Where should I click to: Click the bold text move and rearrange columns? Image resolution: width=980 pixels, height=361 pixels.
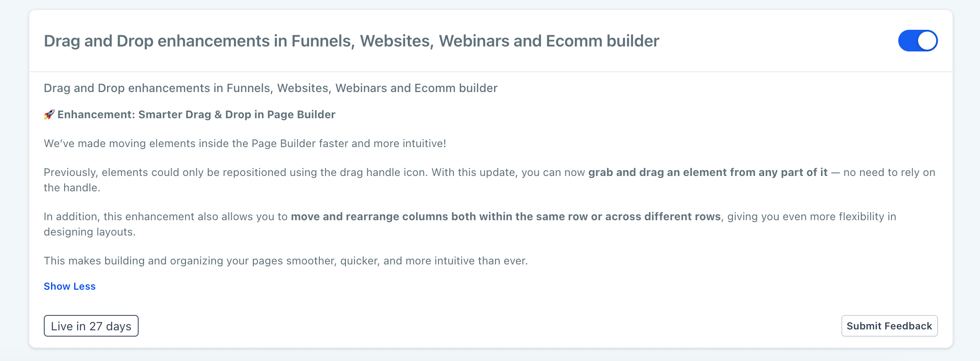[506, 217]
